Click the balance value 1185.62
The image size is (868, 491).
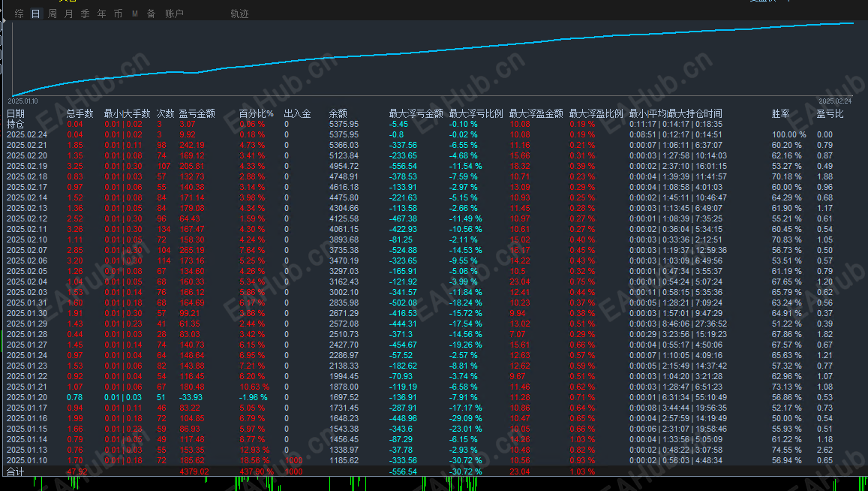tap(344, 460)
